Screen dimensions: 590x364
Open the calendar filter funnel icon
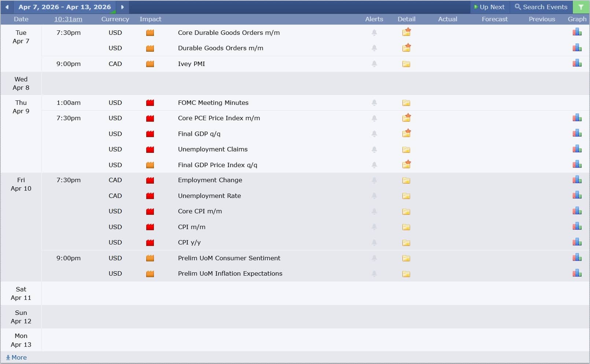pyautogui.click(x=581, y=7)
